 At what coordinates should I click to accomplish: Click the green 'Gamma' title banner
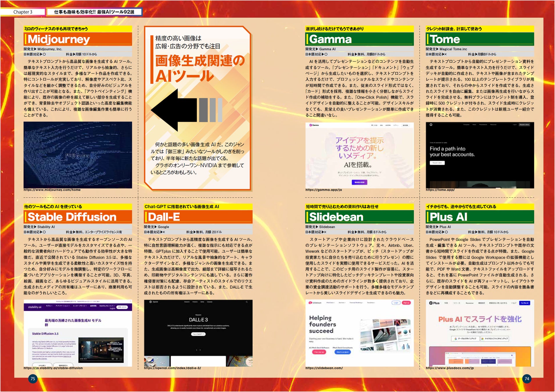360,39
